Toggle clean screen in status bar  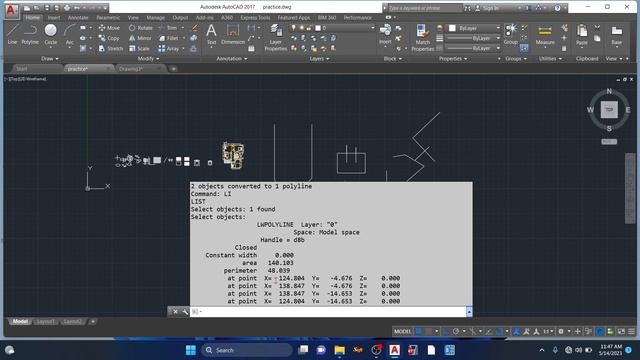[x=621, y=331]
